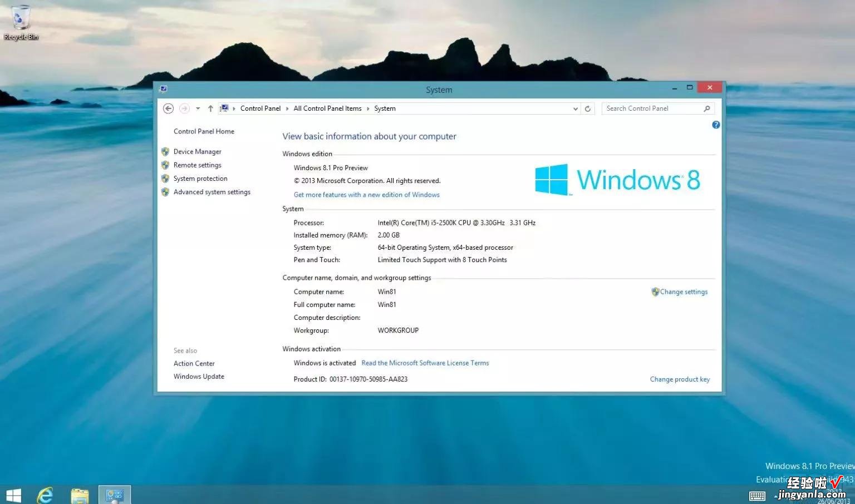The image size is (855, 504).
Task: Click the shield icon beside Device Manager
Action: (x=165, y=151)
